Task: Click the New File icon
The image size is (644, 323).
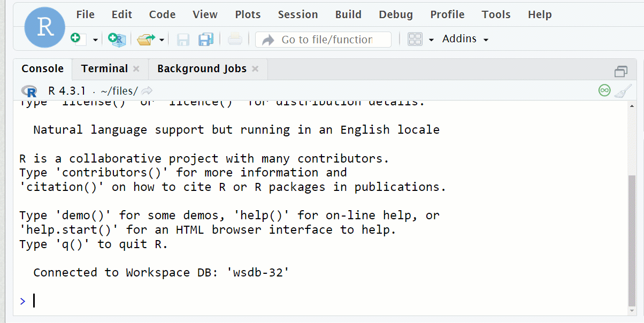Action: click(76, 39)
